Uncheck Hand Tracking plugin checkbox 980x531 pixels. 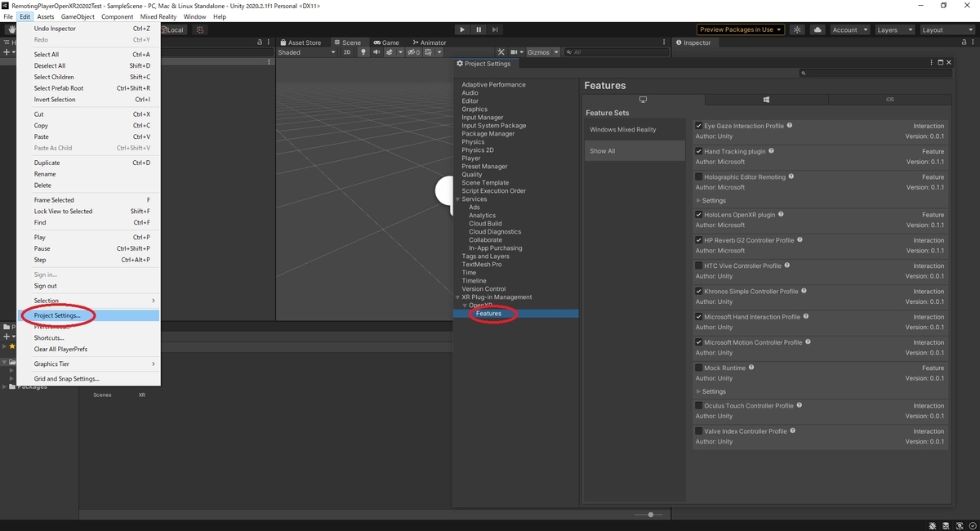coord(698,151)
